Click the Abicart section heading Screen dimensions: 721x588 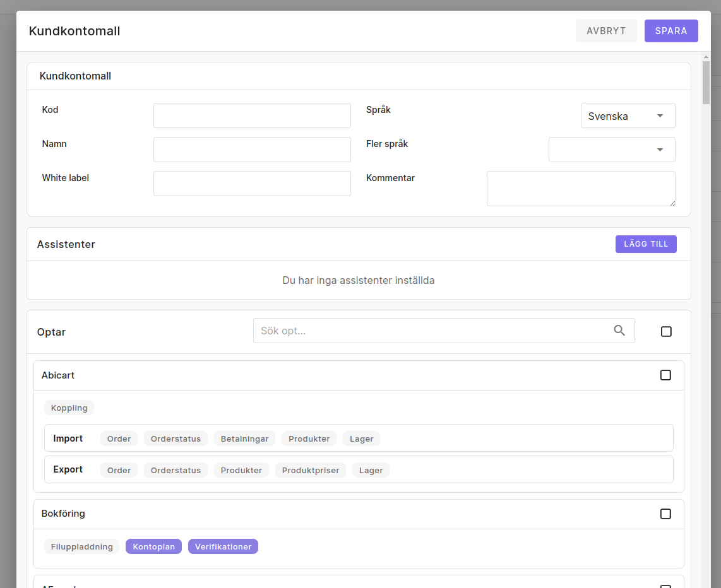pos(58,375)
